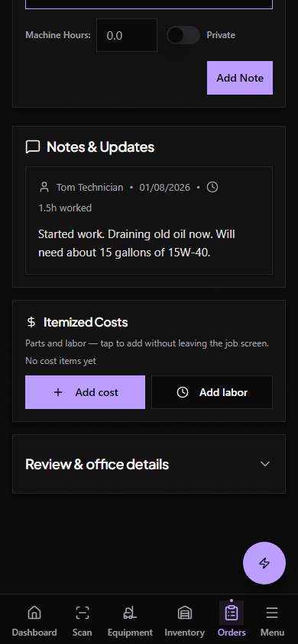
Task: Focus the Machine Hours input field
Action: click(127, 35)
